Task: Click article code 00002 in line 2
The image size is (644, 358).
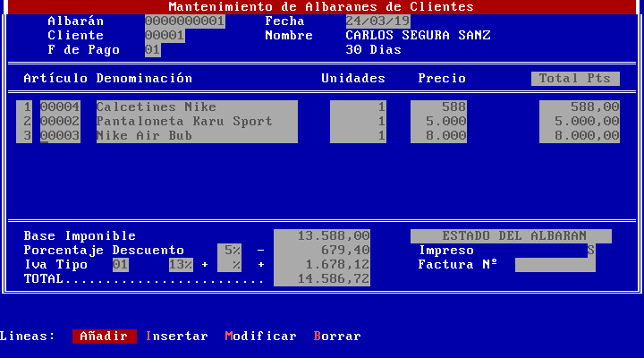Action: pos(61,121)
